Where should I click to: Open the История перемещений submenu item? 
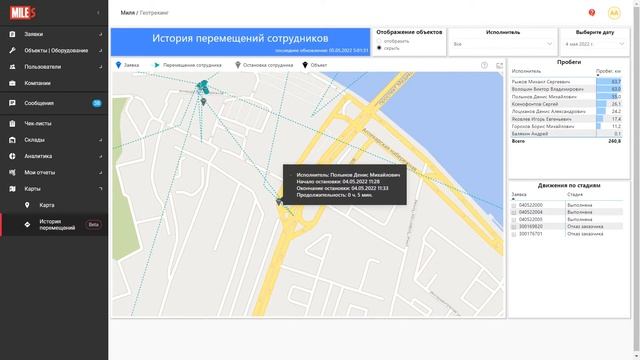[54, 224]
